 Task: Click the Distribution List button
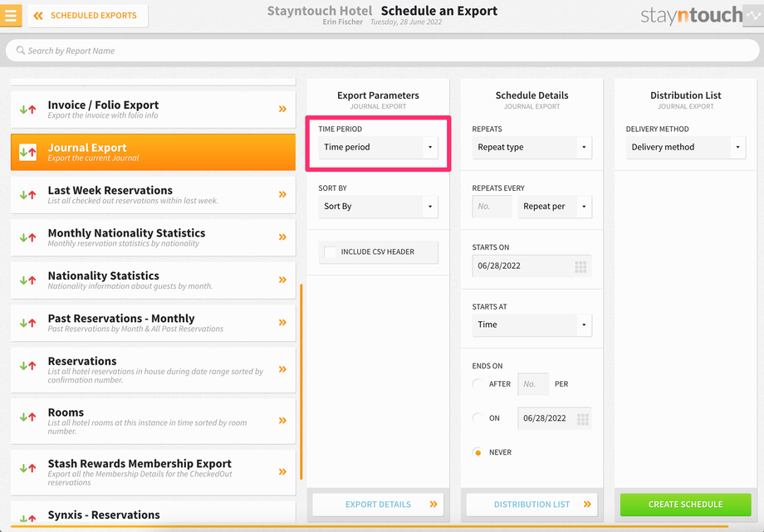point(532,505)
